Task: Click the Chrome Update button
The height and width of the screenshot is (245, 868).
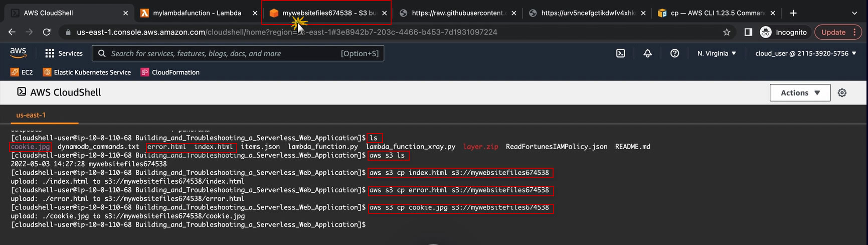Action: [x=833, y=32]
